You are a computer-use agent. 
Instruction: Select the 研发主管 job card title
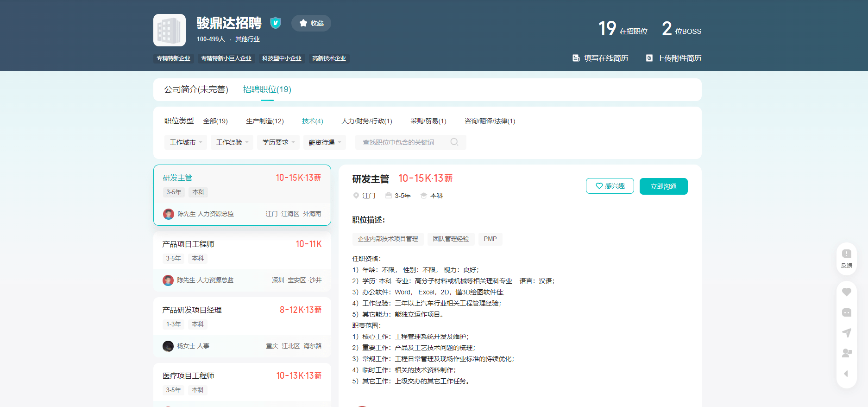pos(177,178)
